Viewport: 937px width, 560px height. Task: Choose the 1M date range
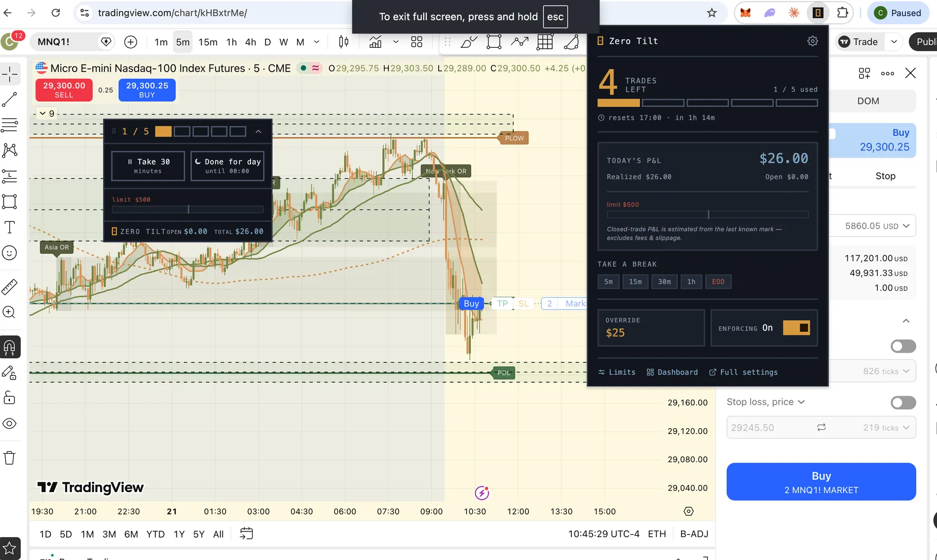point(87,534)
